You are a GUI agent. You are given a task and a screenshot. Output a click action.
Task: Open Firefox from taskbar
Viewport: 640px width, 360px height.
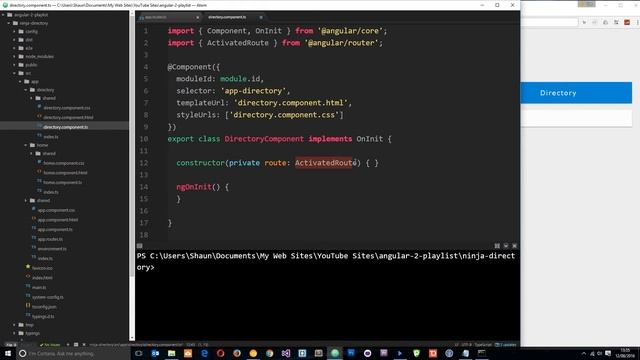coord(237,353)
